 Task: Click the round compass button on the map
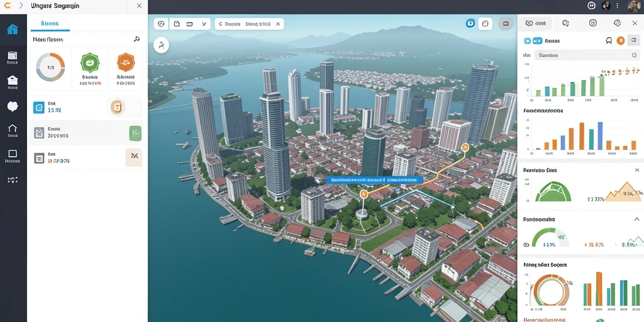[x=161, y=45]
